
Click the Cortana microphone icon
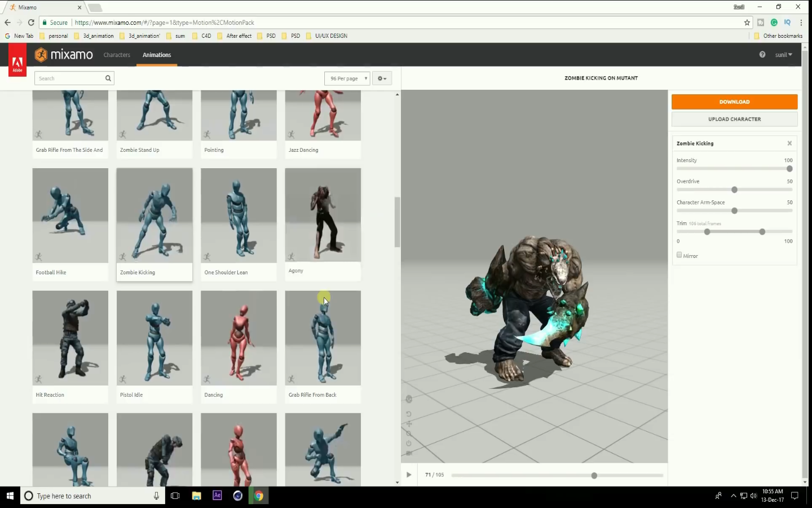(x=156, y=496)
